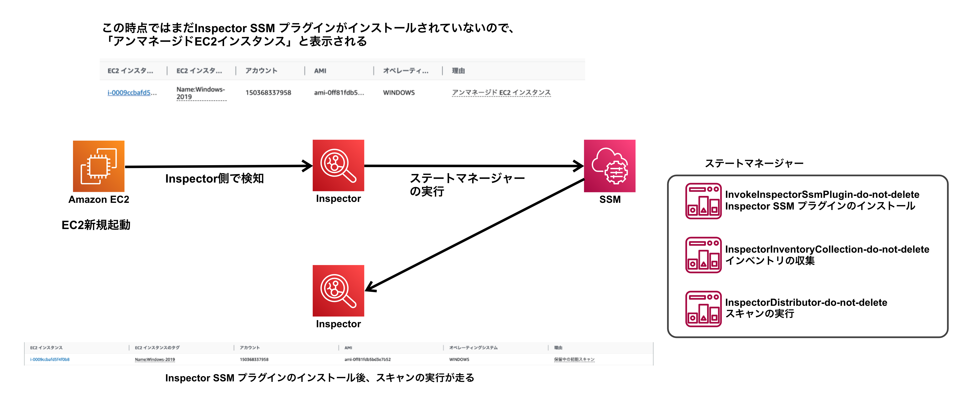Viewport: 980px width, 409px height.
Task: Click account 150368337958 in bottom table
Action: pos(254,359)
